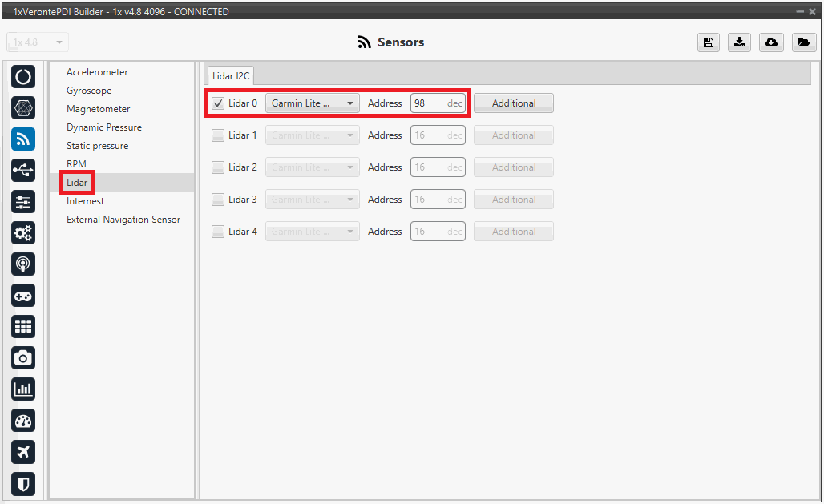Open the camera sidebar icon
The height and width of the screenshot is (504, 824).
coord(23,357)
